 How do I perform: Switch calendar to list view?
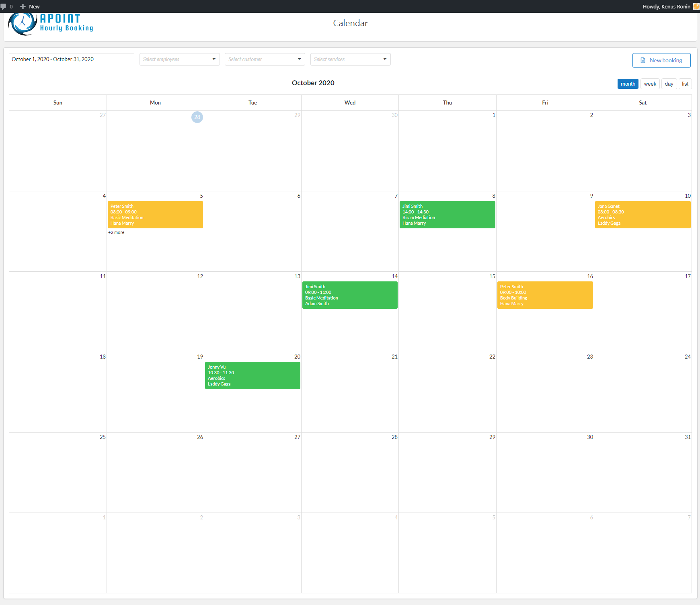pyautogui.click(x=685, y=84)
